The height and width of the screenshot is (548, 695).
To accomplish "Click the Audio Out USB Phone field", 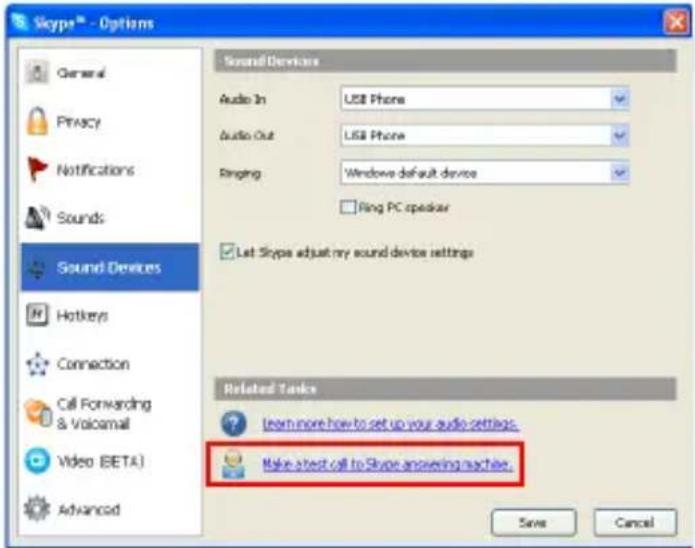I will coord(484,136).
